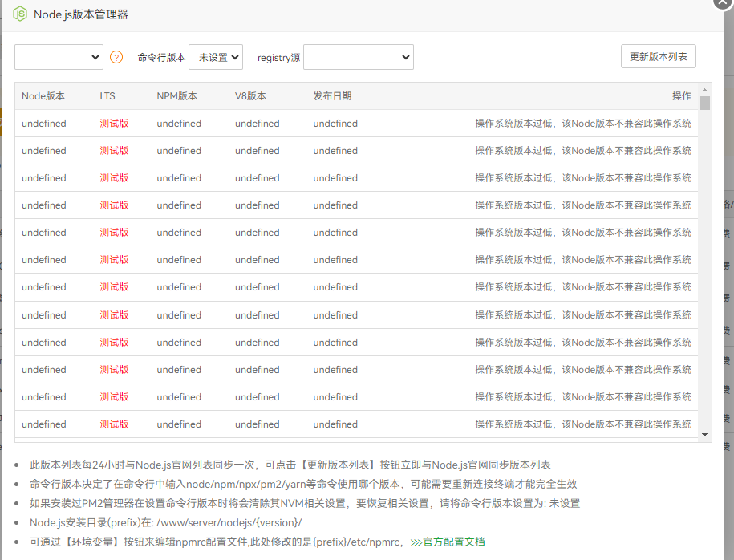Click the note about node/npm/npx/pm2/yarn commands
734x560 pixels.
click(303, 484)
